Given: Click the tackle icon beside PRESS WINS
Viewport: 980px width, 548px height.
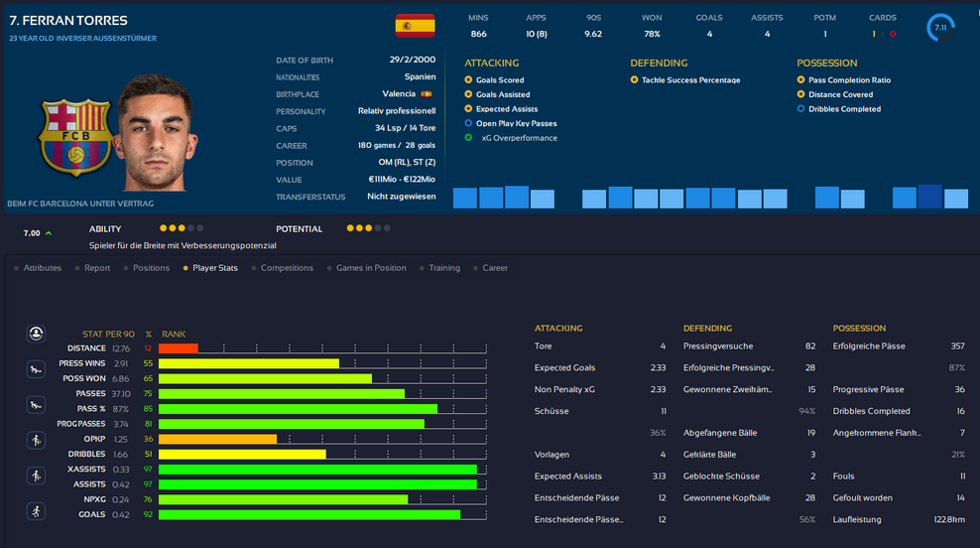Looking at the screenshot, I should point(36,370).
